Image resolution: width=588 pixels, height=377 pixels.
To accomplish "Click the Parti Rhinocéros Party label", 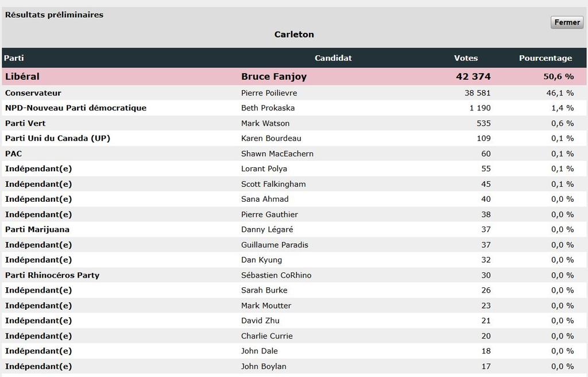I will point(52,275).
